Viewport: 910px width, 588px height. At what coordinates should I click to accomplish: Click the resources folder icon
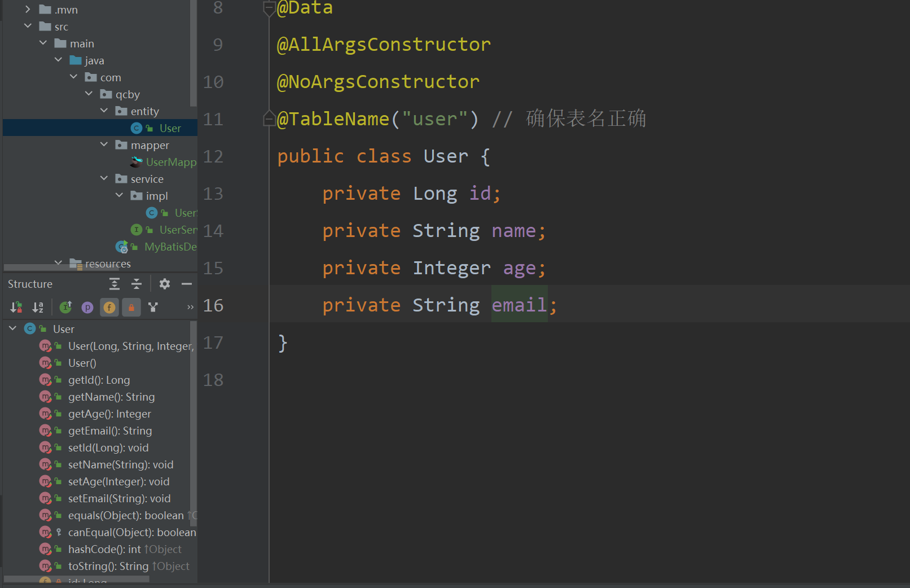pyautogui.click(x=76, y=264)
